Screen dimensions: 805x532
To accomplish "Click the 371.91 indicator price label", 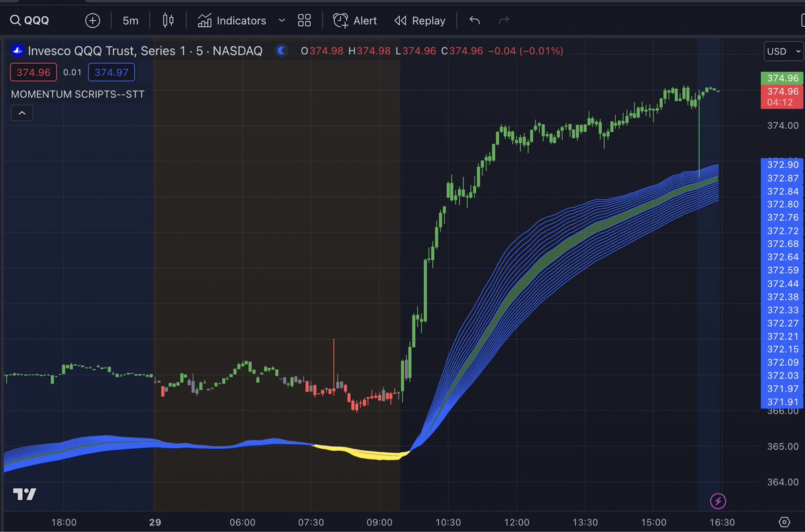I will coord(783,402).
